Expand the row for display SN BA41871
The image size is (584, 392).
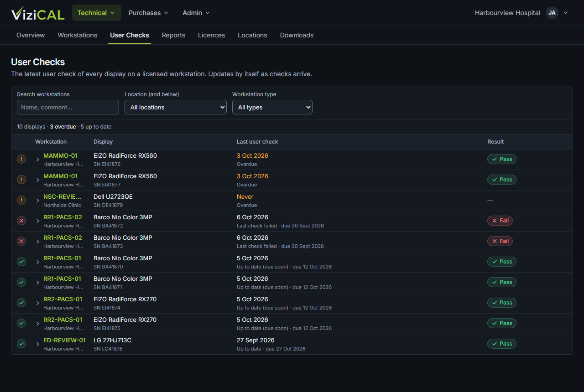pyautogui.click(x=38, y=283)
